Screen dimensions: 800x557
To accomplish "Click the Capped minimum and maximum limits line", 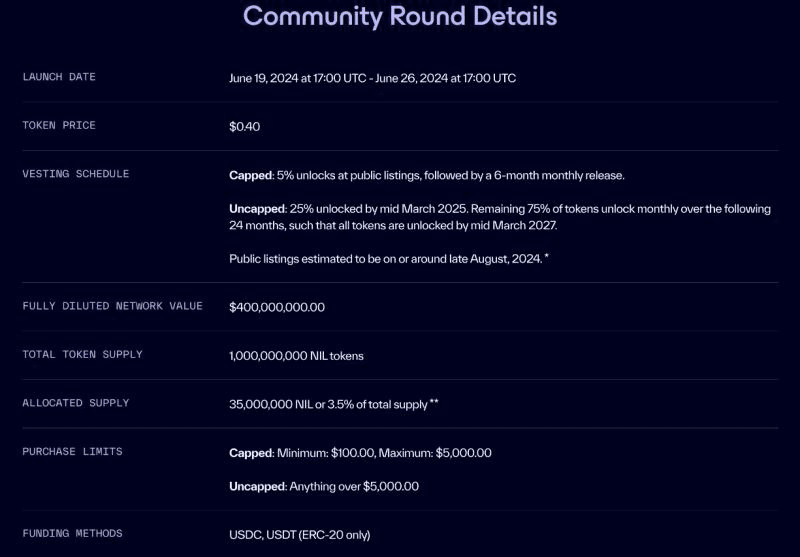I will click(360, 453).
